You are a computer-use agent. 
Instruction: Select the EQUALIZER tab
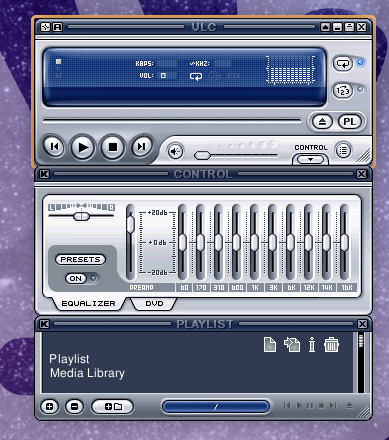[89, 304]
